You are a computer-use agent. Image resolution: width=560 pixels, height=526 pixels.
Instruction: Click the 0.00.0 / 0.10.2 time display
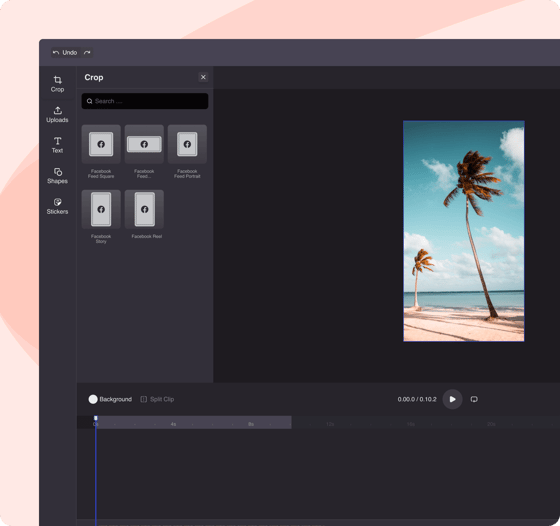coord(417,399)
